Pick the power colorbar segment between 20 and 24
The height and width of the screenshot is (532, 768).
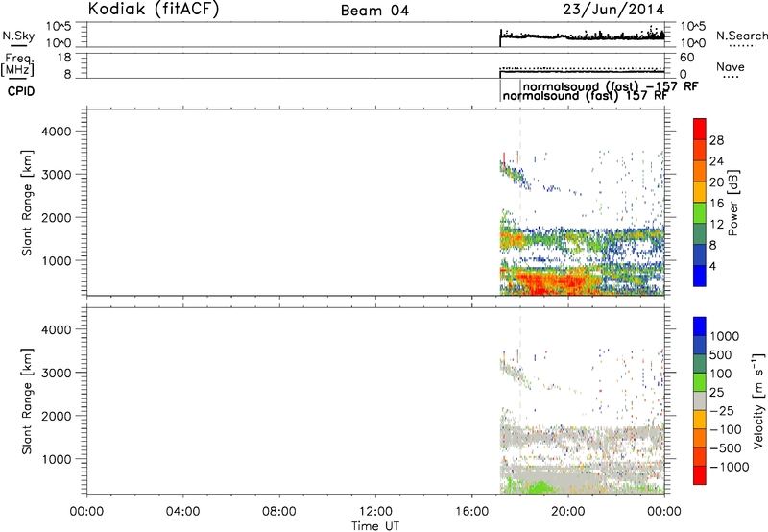coord(700,171)
